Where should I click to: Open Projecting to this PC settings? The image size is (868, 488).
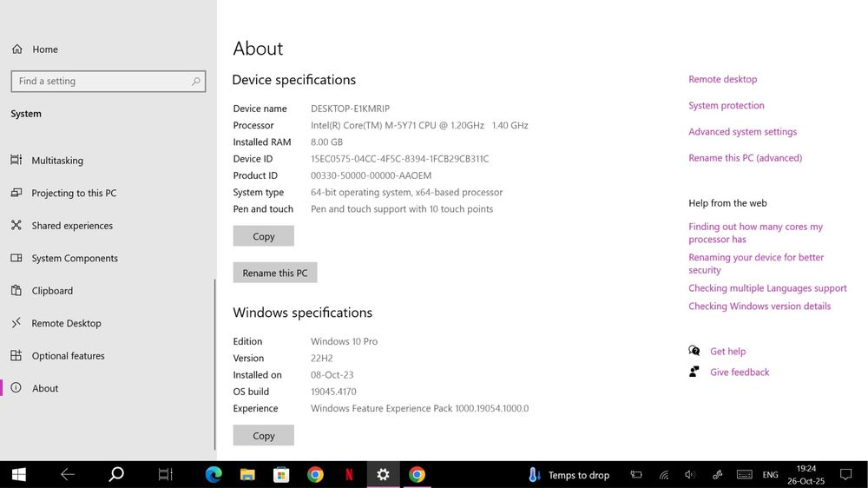[74, 193]
